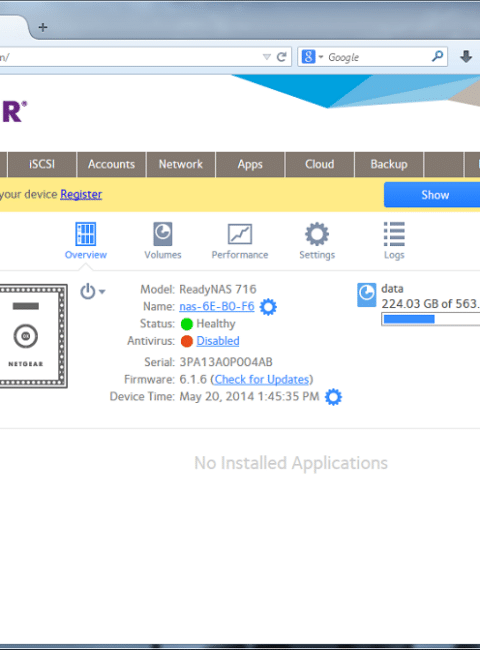
Task: Open the Overview section icon
Action: [86, 234]
